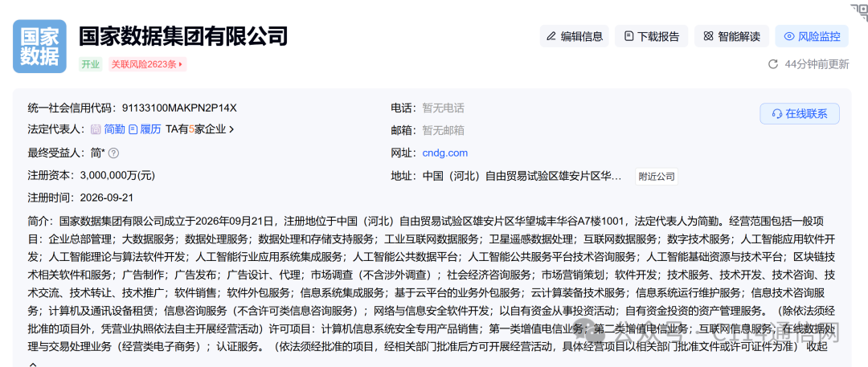This screenshot has width=868, height=367.
Task: Enable 风险监控 monitoring
Action: (x=812, y=36)
